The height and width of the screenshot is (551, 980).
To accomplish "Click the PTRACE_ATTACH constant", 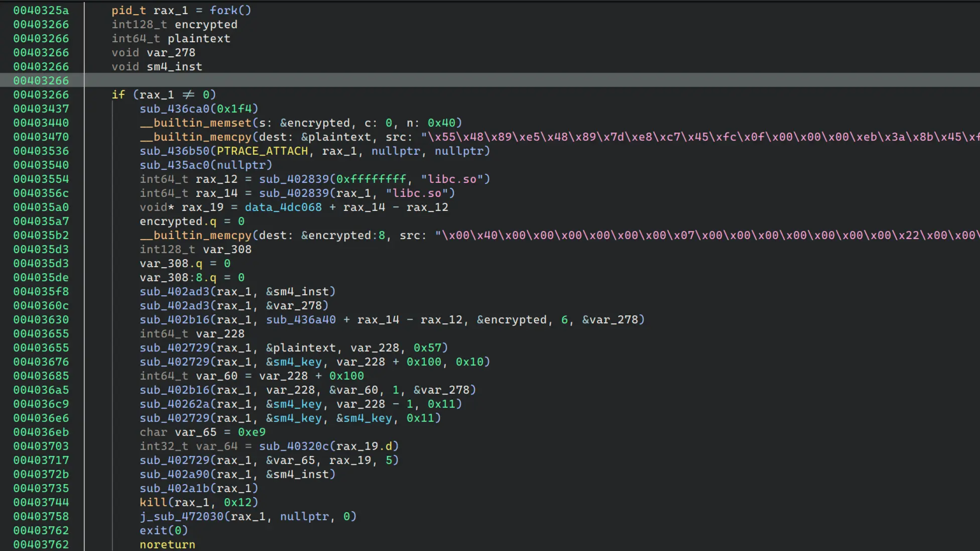I will (262, 151).
